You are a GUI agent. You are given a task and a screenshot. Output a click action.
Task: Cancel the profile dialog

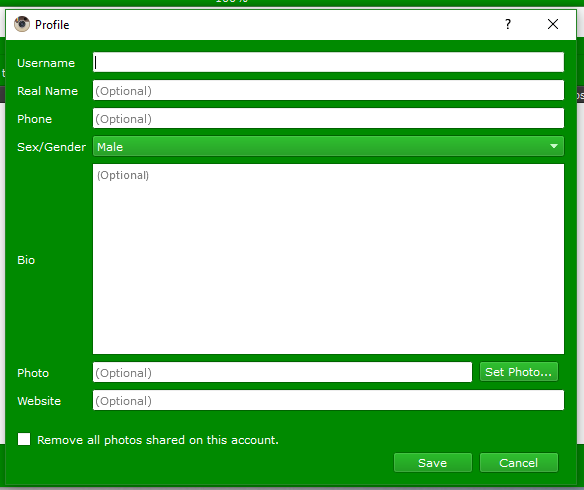[518, 463]
